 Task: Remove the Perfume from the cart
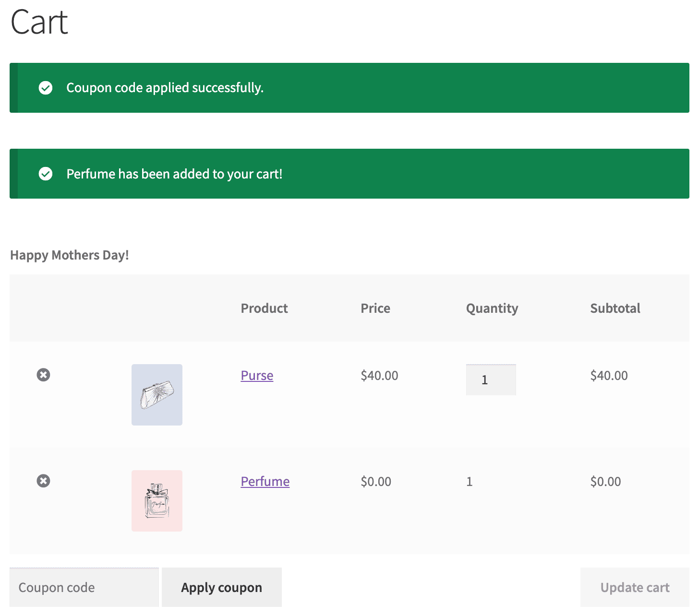pyautogui.click(x=43, y=481)
